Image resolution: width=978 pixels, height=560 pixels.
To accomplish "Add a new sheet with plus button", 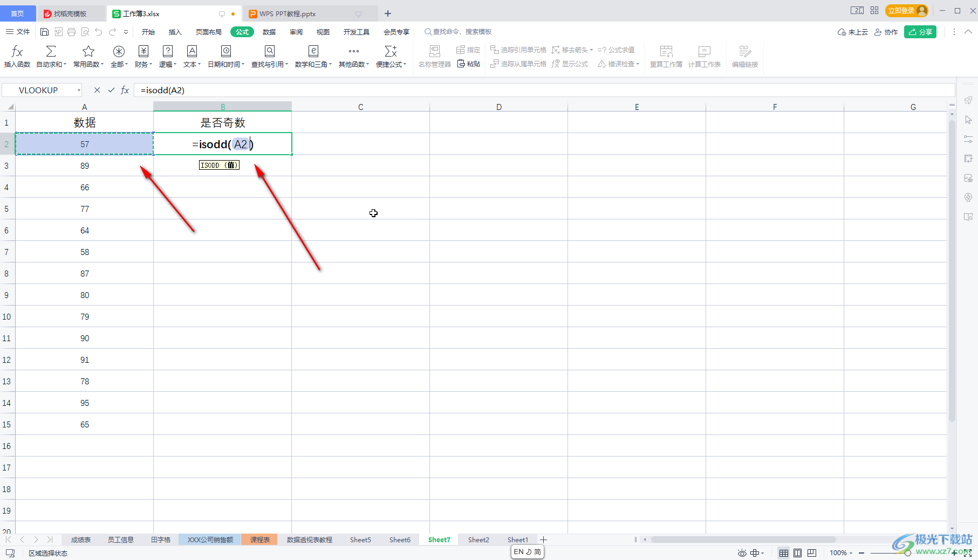I will click(x=544, y=540).
